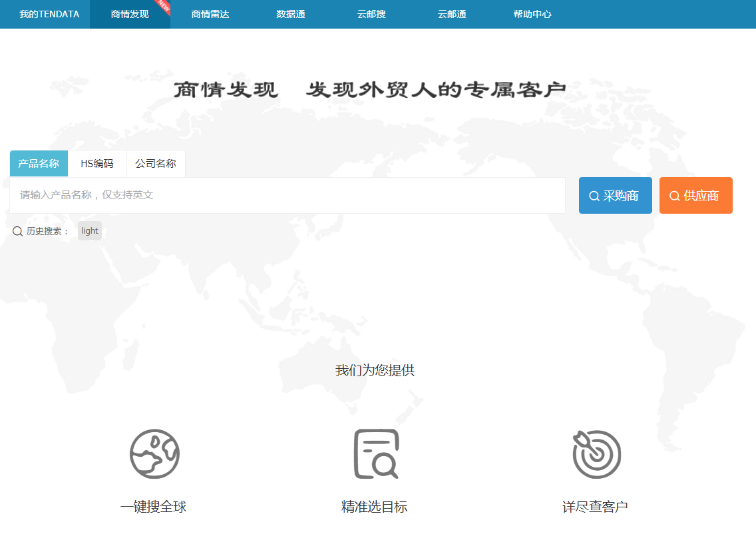The height and width of the screenshot is (542, 756).
Task: Click the blue 采购商 search button
Action: (615, 195)
